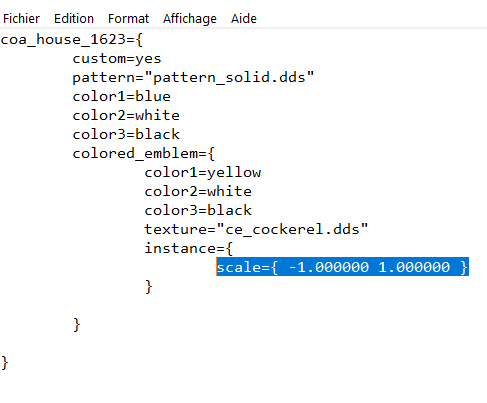
Task: Click the final closing brace of coa_house_1623
Action: (5, 363)
